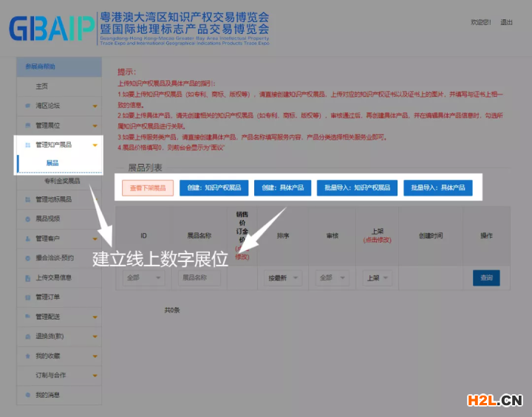Click the 退换货(款) sidebar icon
Viewport: 532px width, 417px height.
(28, 337)
